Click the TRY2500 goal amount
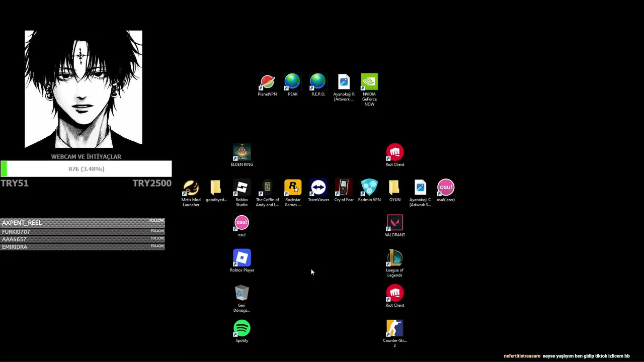Viewport: 644px width, 362px height. [152, 183]
